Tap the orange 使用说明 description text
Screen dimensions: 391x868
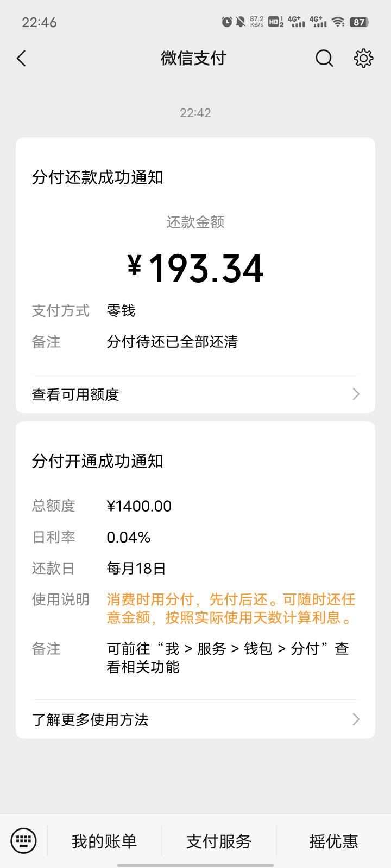coord(231,608)
